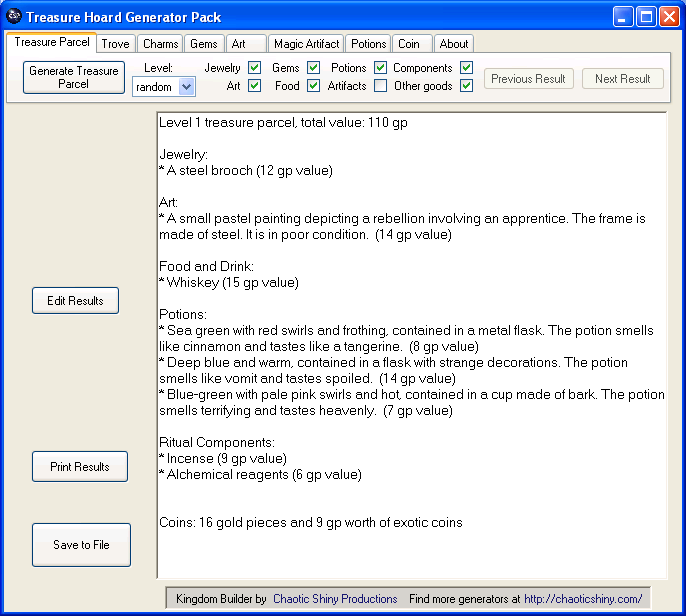Click the Edit Results button
686x616 pixels.
click(x=75, y=301)
